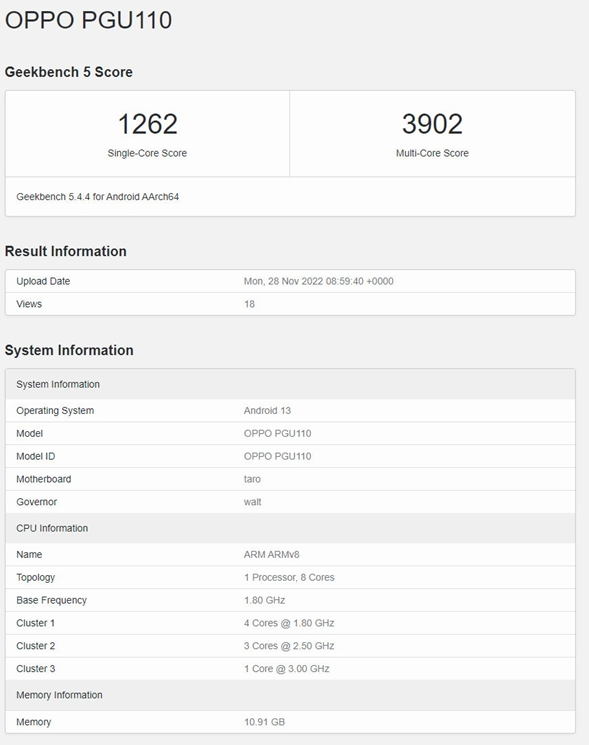The width and height of the screenshot is (589, 745).
Task: Click the OPPO PGU110 page title
Action: [x=88, y=20]
